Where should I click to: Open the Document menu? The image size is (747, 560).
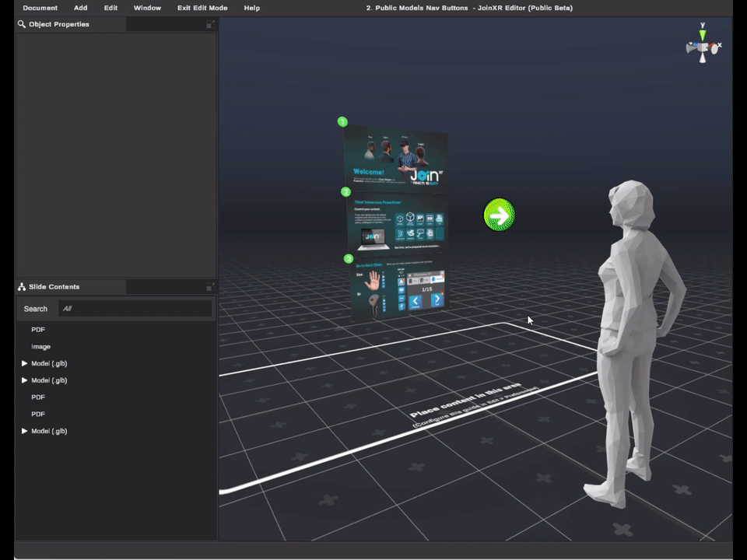pyautogui.click(x=40, y=8)
